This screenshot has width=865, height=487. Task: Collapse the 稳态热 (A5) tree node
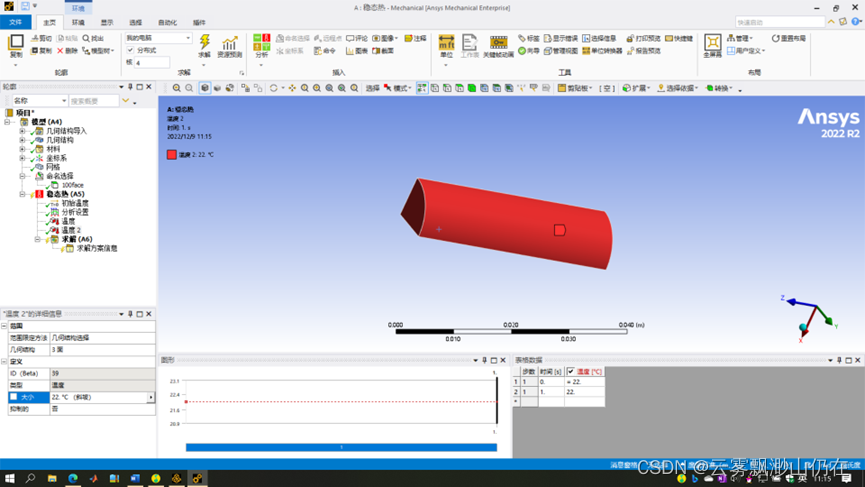22,194
